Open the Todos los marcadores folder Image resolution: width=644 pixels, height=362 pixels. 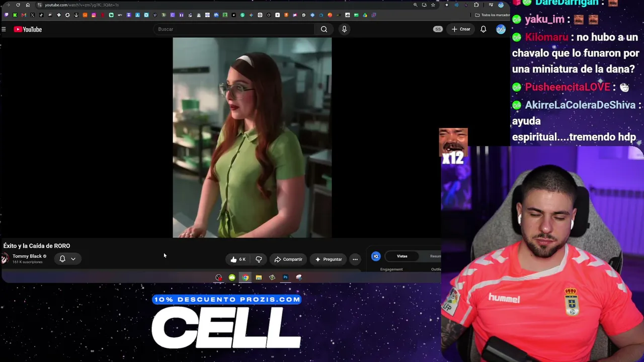click(x=492, y=15)
